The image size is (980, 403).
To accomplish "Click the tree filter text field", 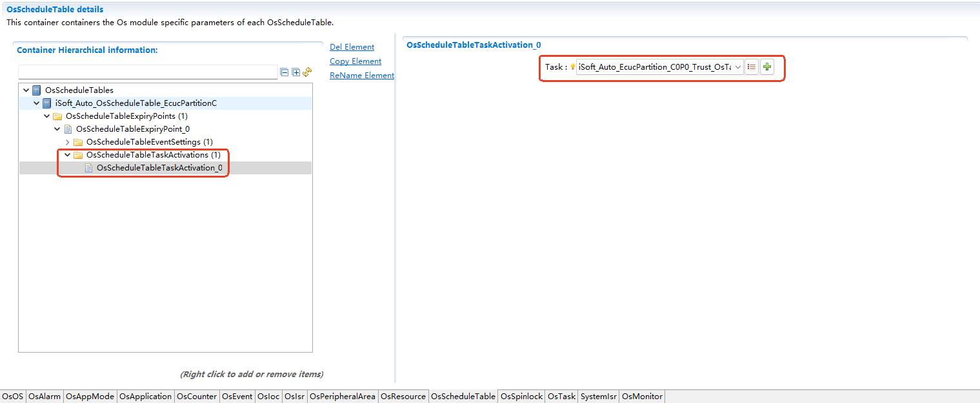I will click(x=148, y=72).
